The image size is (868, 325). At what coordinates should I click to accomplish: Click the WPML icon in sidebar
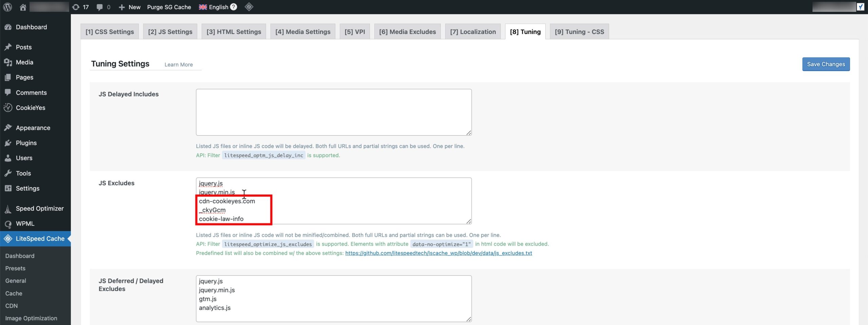point(8,224)
